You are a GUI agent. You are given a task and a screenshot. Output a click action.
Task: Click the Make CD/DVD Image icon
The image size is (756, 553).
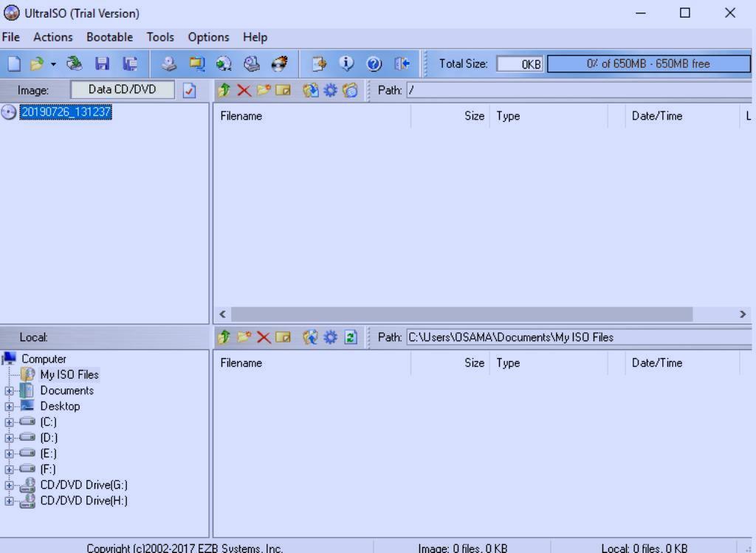pyautogui.click(x=169, y=63)
